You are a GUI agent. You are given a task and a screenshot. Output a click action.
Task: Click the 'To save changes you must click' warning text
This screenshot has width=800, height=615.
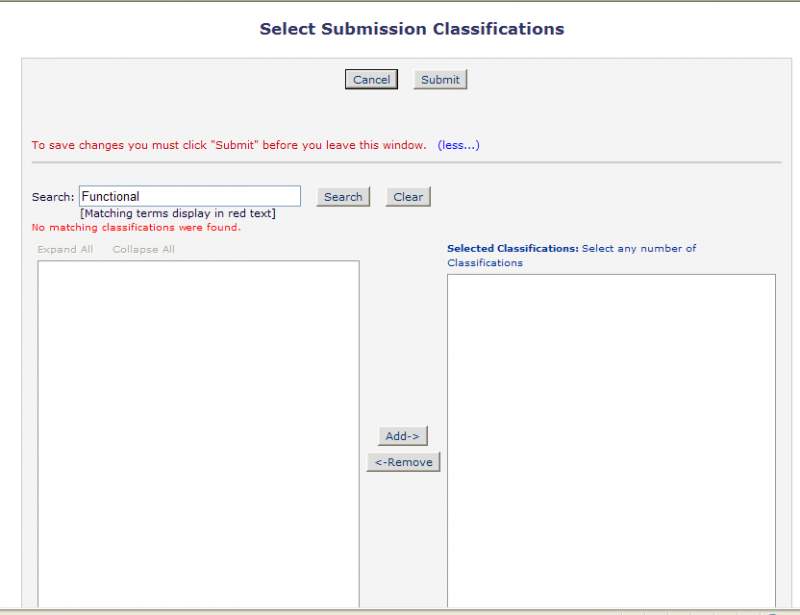(229, 145)
